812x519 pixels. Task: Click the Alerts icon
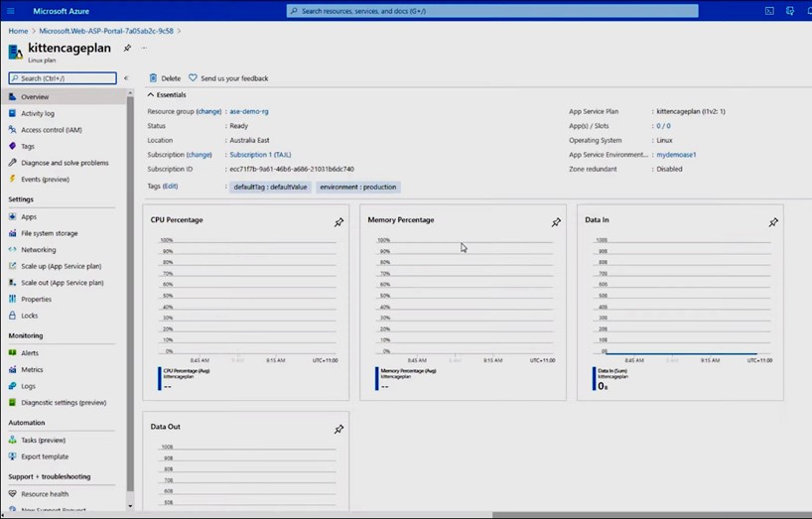click(x=13, y=353)
